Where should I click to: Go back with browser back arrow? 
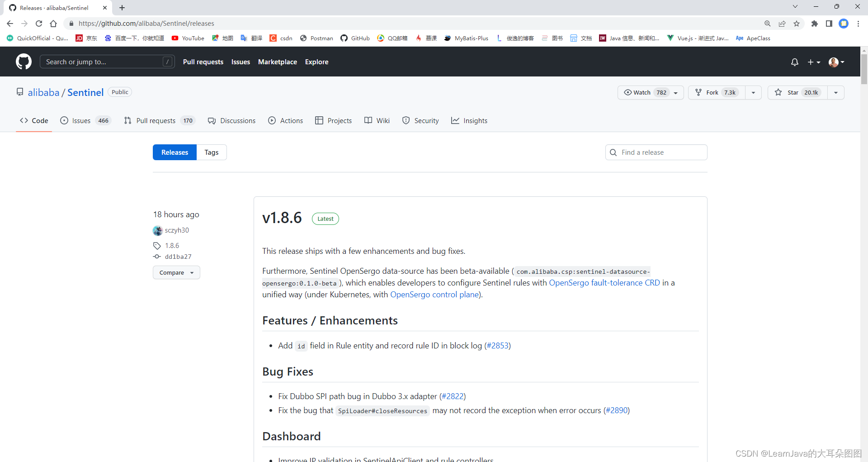[x=10, y=24]
